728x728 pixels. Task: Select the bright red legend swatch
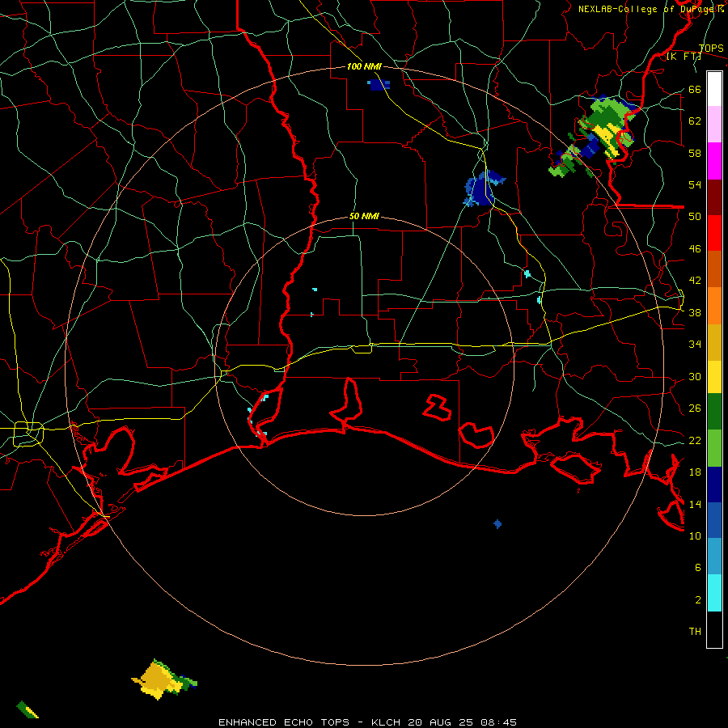click(714, 233)
